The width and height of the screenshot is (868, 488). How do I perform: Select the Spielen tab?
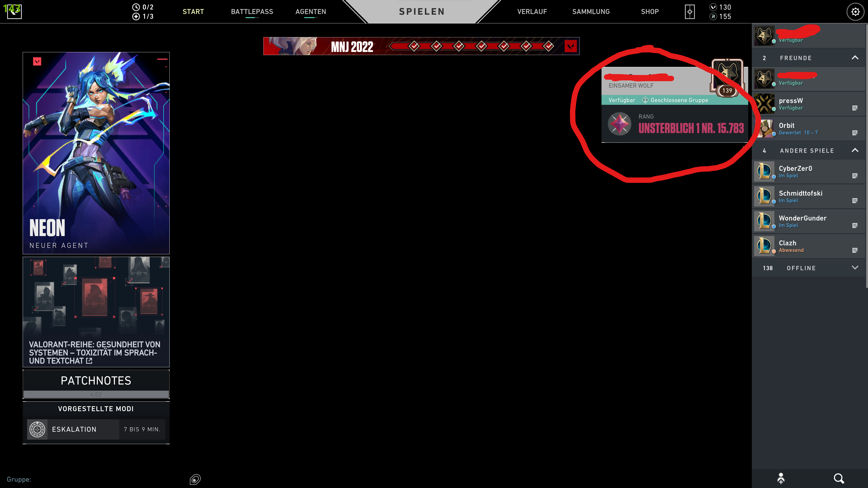[422, 12]
